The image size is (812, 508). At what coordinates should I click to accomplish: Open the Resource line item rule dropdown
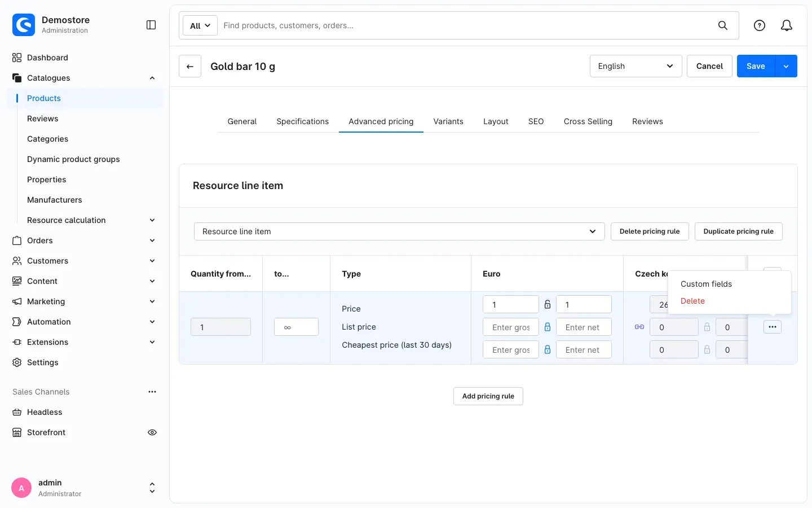pos(399,231)
